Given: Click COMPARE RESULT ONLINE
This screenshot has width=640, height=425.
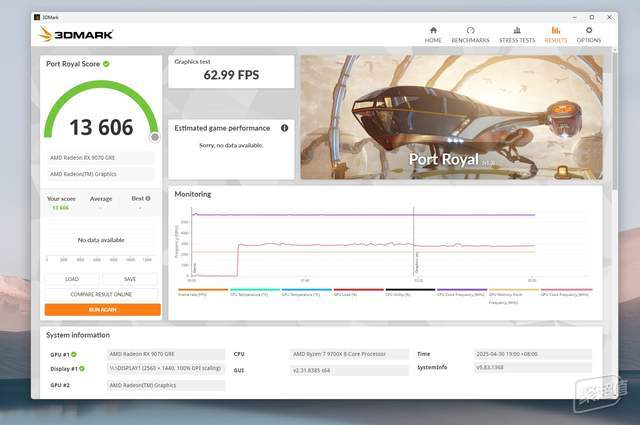Looking at the screenshot, I should [x=101, y=294].
